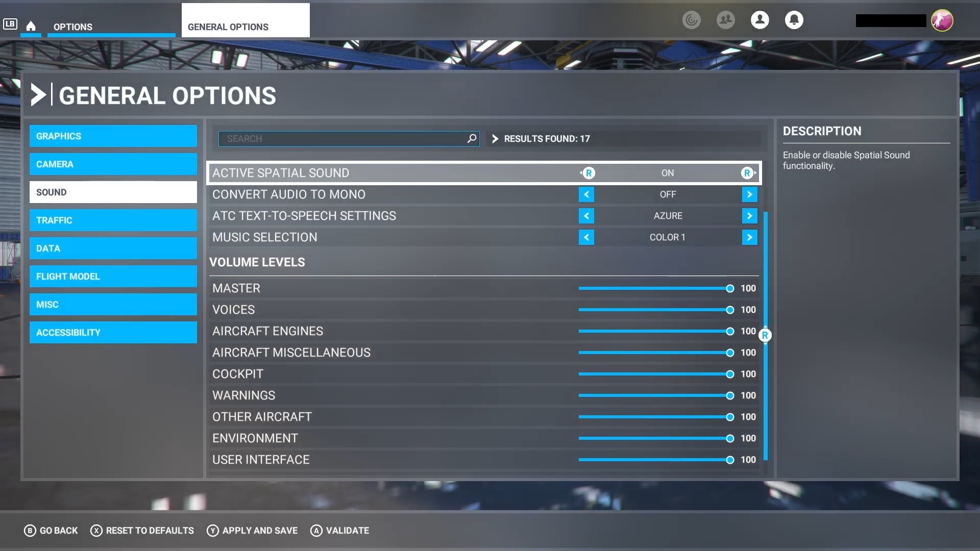Open the FLIGHT MODEL settings icon

tap(113, 276)
